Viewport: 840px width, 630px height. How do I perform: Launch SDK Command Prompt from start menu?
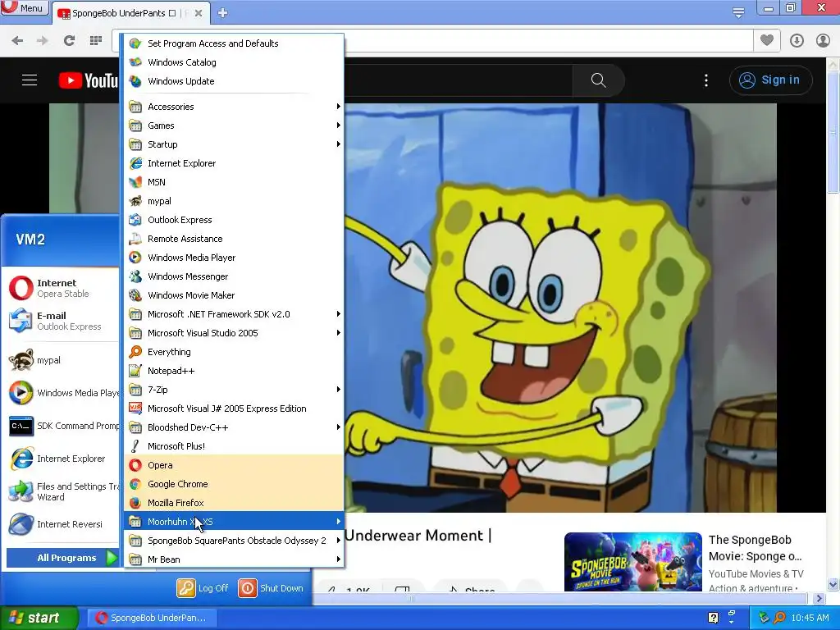(x=62, y=426)
